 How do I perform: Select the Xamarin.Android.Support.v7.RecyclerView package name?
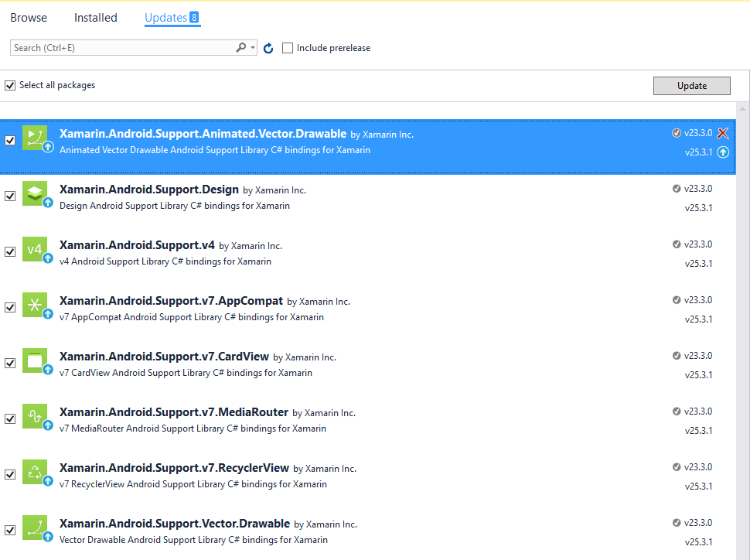click(174, 468)
